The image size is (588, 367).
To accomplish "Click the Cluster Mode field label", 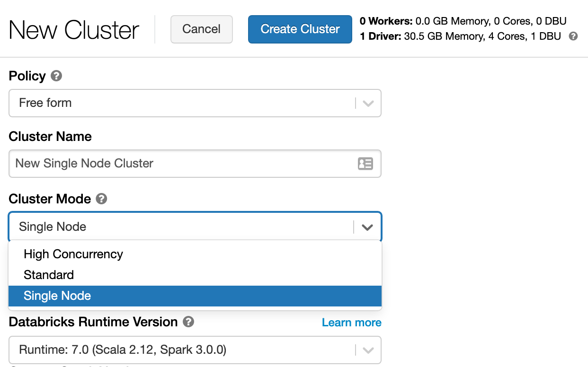I will pos(50,199).
